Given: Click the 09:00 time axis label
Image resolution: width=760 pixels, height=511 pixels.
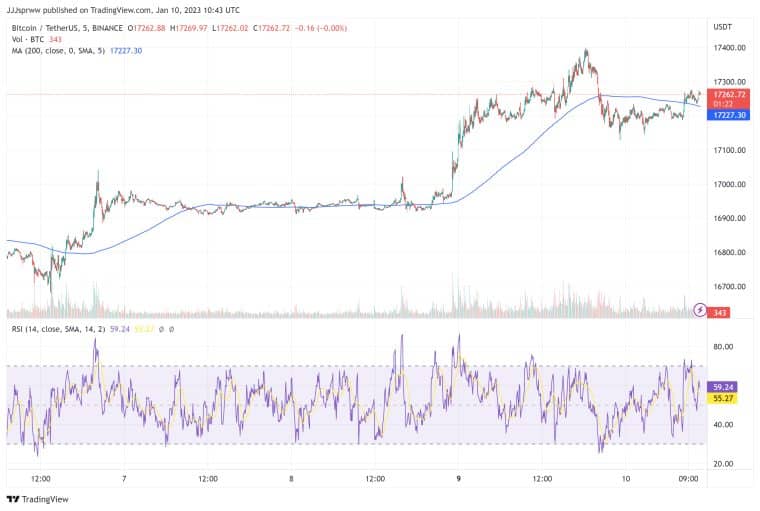Looking at the screenshot, I should coord(688,479).
